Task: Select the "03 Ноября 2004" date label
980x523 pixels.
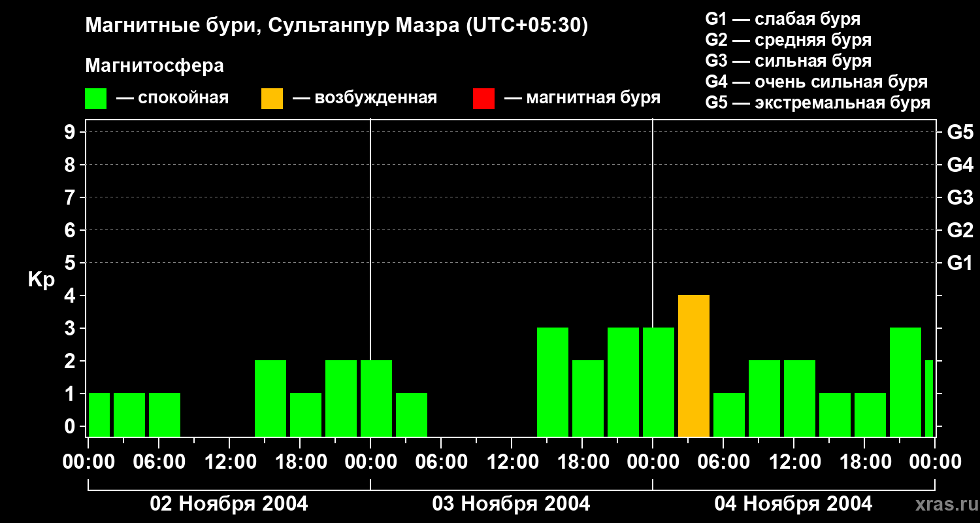Action: [x=511, y=503]
